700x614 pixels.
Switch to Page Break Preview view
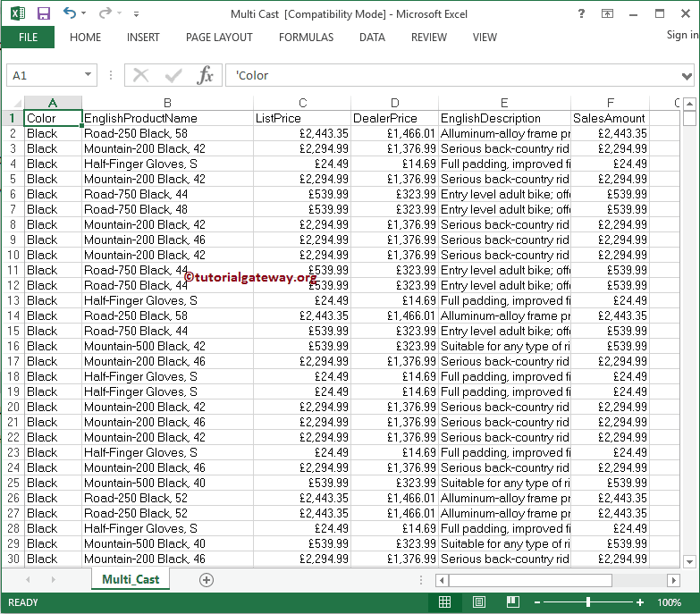[x=513, y=601]
